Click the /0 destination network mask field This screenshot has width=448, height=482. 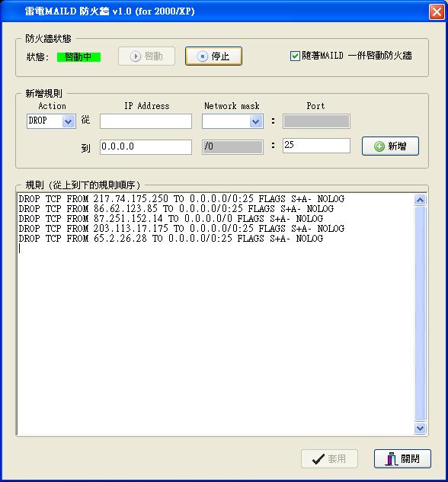click(232, 147)
